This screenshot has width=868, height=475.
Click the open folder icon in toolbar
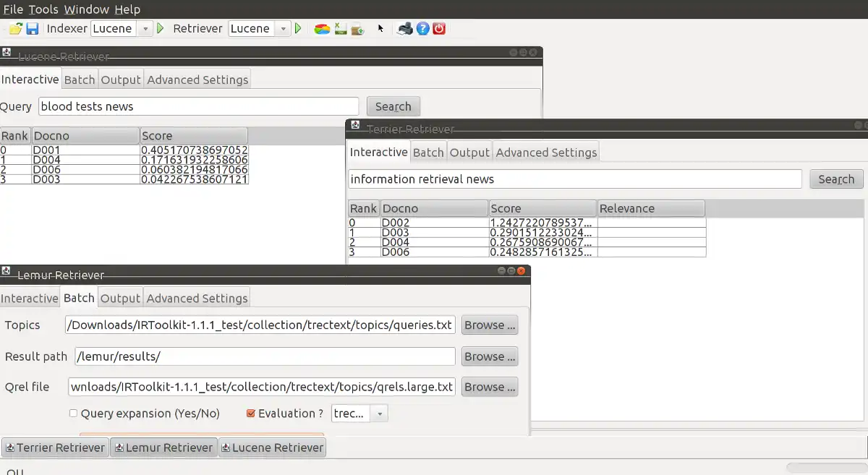pos(15,29)
